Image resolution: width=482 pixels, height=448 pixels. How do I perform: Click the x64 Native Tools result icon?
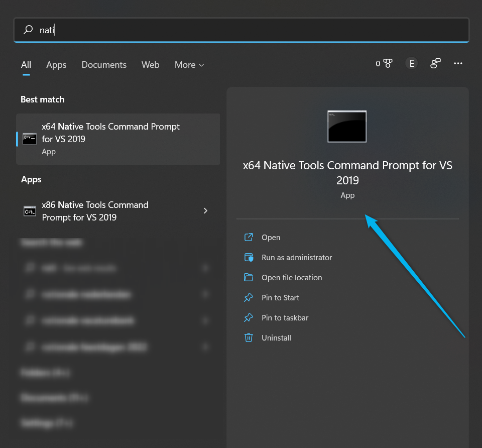pos(30,139)
